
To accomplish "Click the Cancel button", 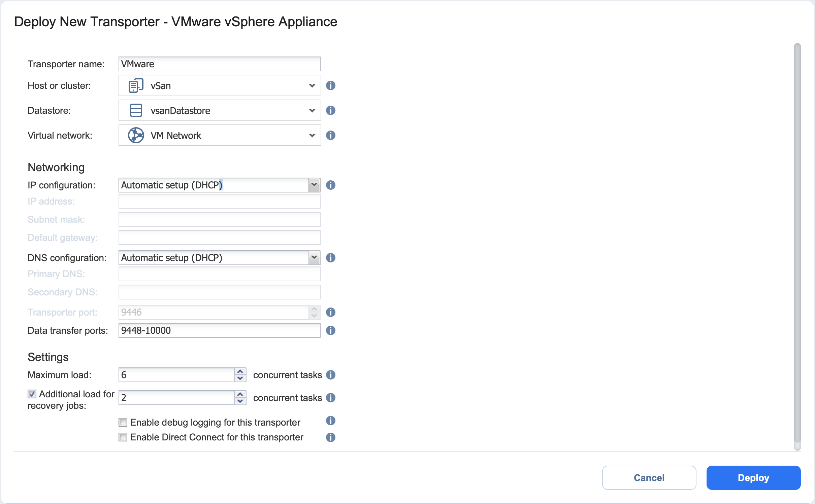I will coord(649,478).
